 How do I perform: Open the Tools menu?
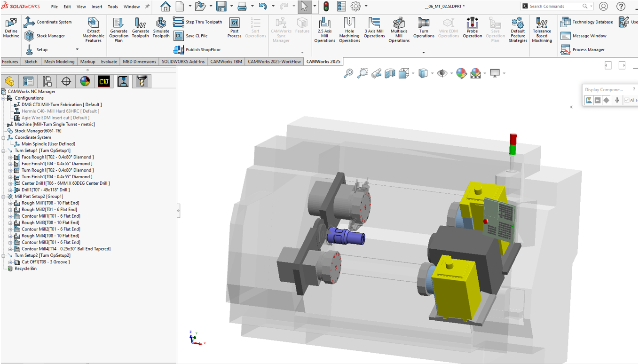(x=113, y=7)
